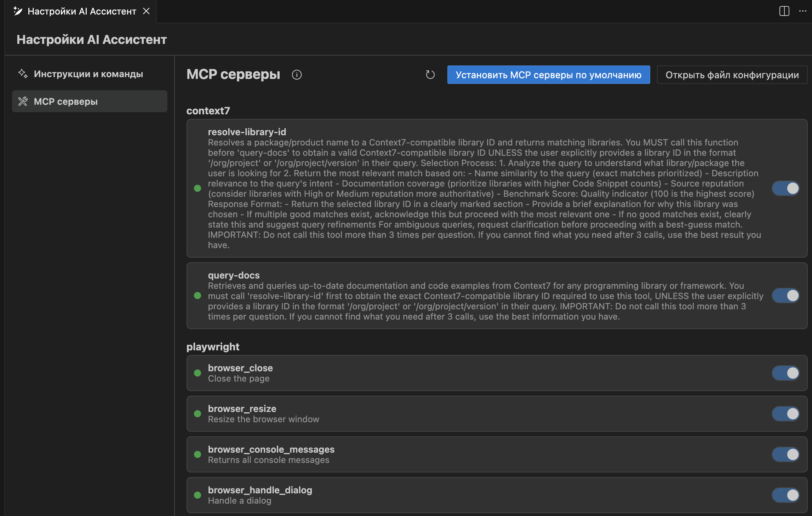Click the 'Close the page' description
The width and height of the screenshot is (812, 516).
239,379
